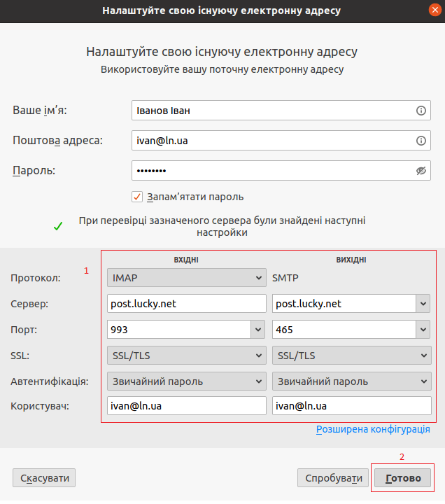Click the Сервер: label

tap(29, 304)
